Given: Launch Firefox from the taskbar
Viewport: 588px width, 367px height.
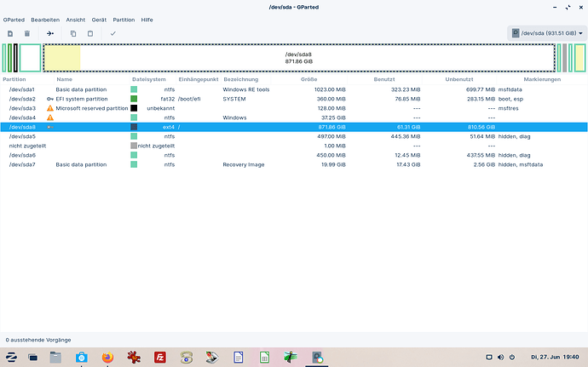Looking at the screenshot, I should point(107,357).
